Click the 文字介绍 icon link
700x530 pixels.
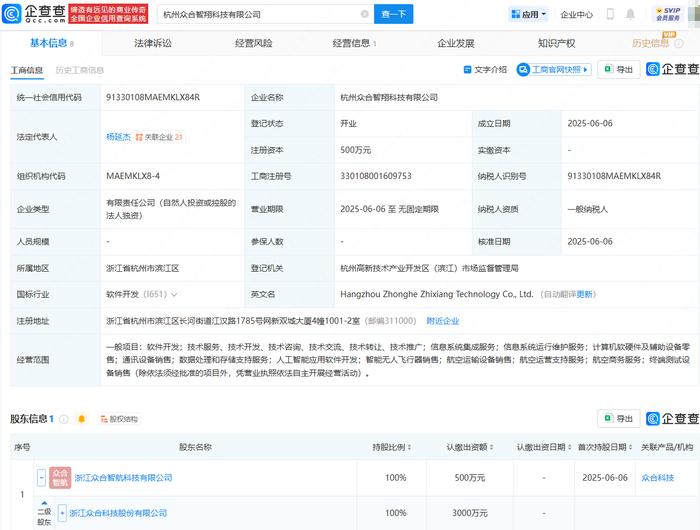coord(485,70)
